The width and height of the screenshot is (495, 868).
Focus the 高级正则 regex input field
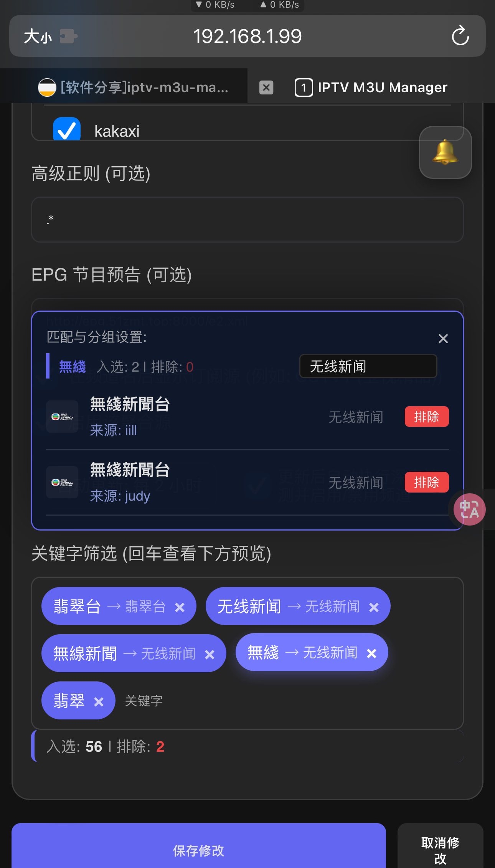247,220
